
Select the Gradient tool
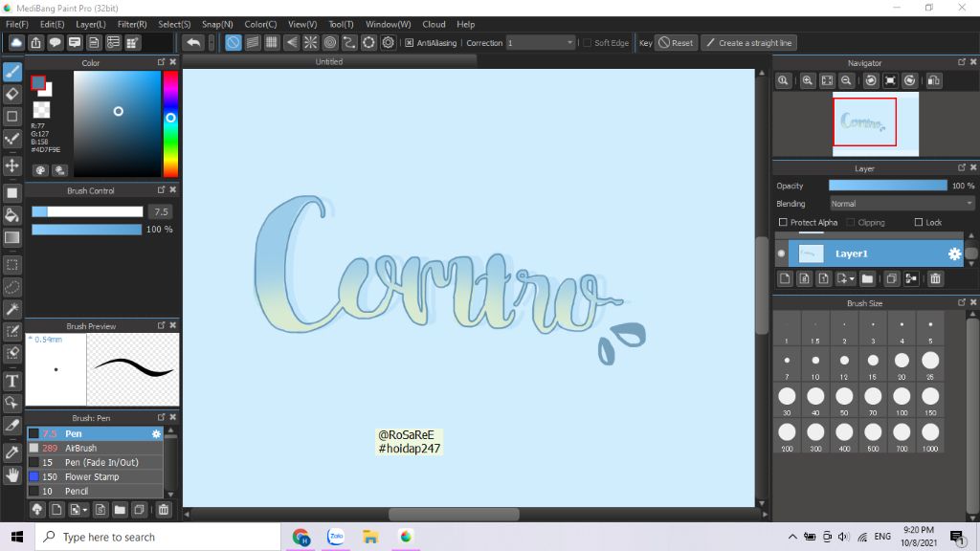coord(11,238)
